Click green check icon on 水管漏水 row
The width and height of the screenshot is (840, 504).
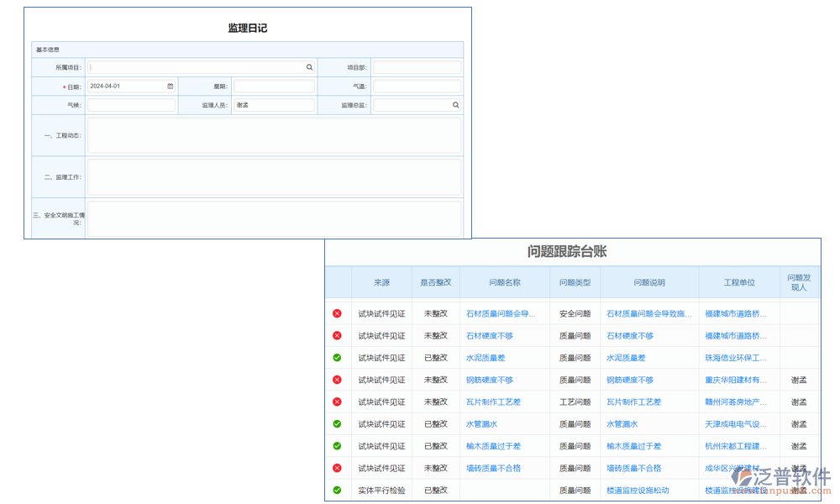coord(337,423)
